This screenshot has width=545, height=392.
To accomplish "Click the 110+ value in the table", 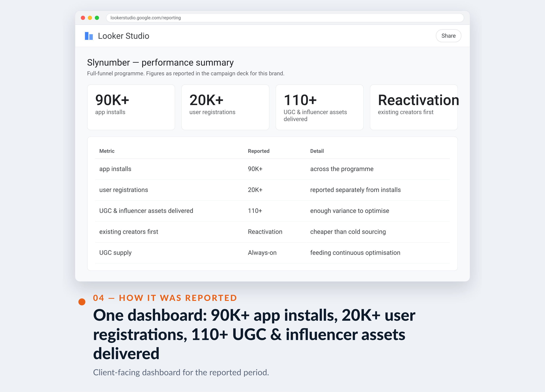I will [255, 211].
